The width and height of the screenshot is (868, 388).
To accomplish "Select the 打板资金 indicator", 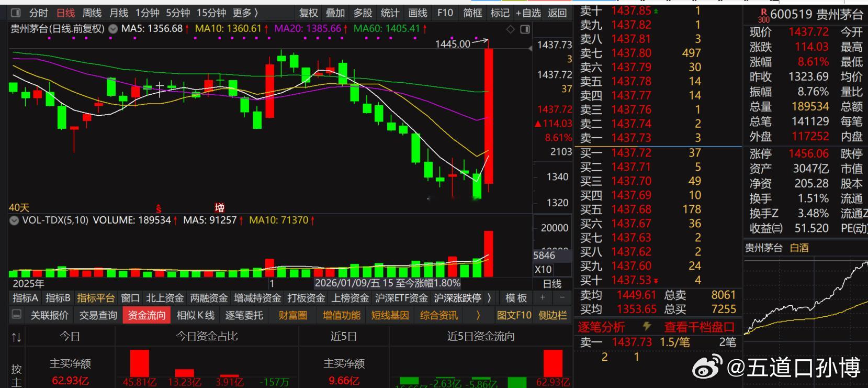I will (x=306, y=298).
